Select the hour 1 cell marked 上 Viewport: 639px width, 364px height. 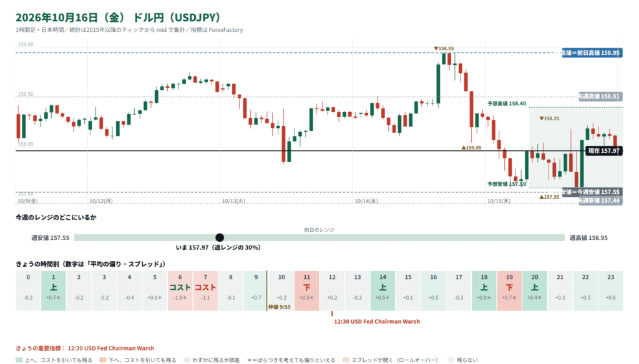54,290
